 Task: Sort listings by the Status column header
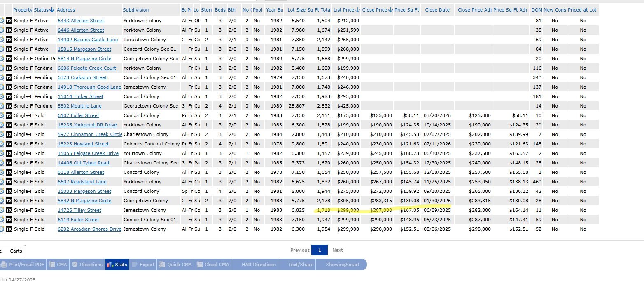(44, 10)
